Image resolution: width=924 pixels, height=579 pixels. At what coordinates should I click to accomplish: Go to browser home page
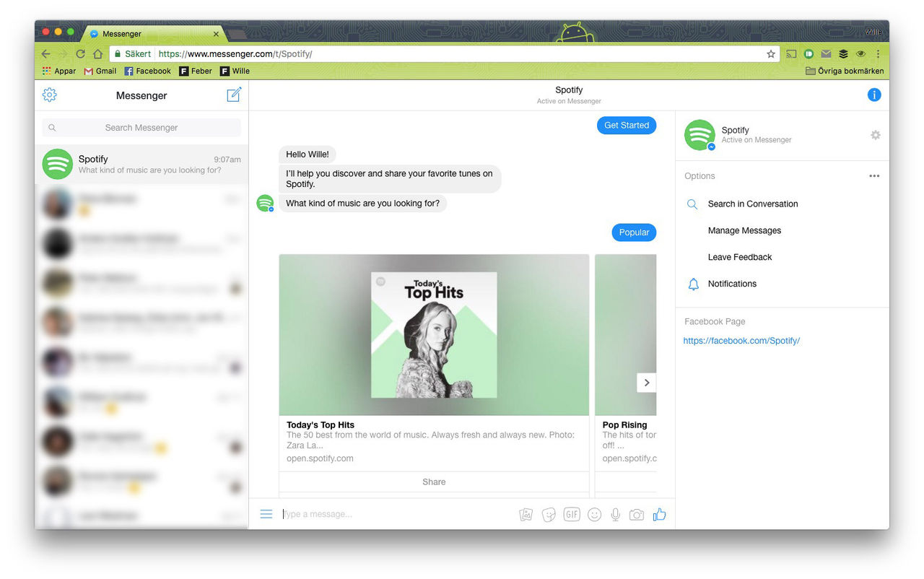click(x=97, y=54)
